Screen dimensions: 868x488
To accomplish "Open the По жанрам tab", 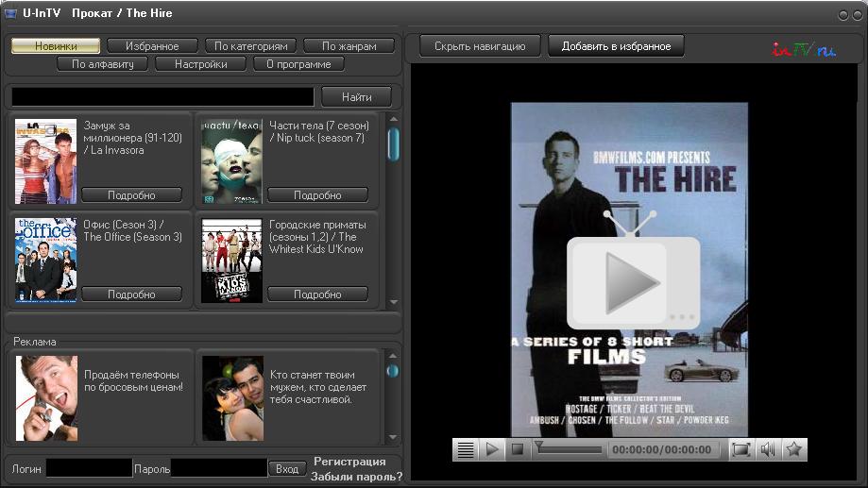I will [x=349, y=45].
